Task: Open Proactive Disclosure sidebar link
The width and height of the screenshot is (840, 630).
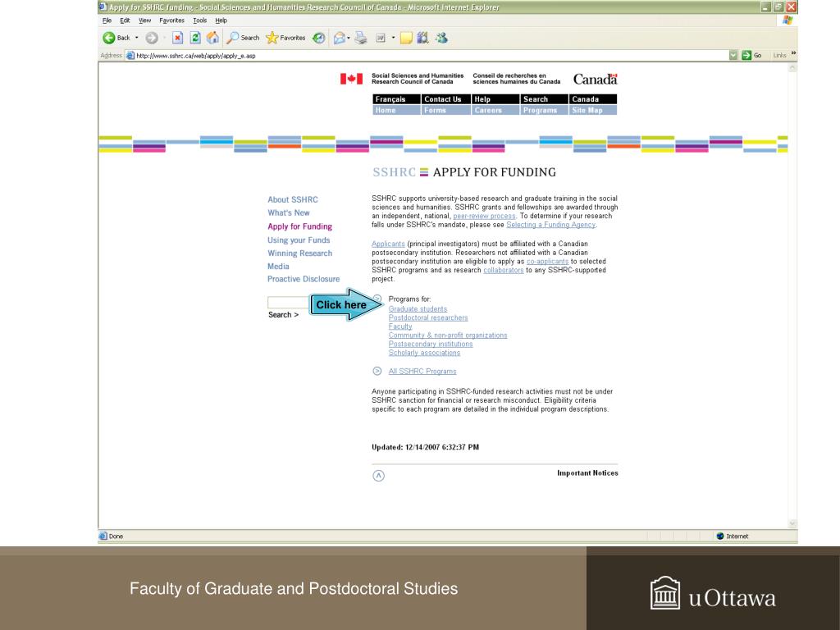Action: pos(304,279)
